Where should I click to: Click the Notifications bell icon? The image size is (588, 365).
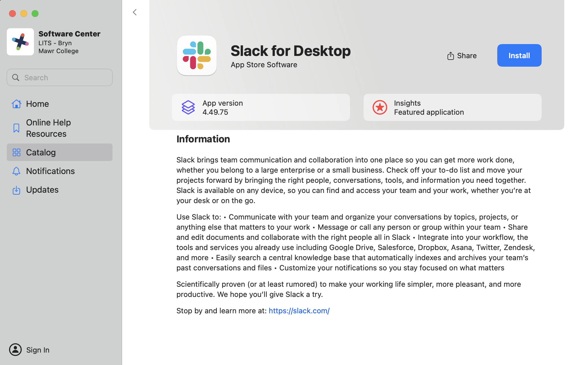point(16,171)
